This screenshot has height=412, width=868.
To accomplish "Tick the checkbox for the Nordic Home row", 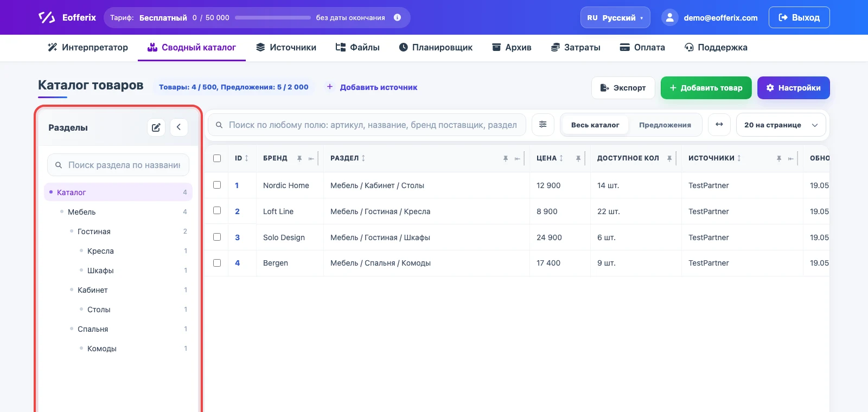I will coord(217,185).
